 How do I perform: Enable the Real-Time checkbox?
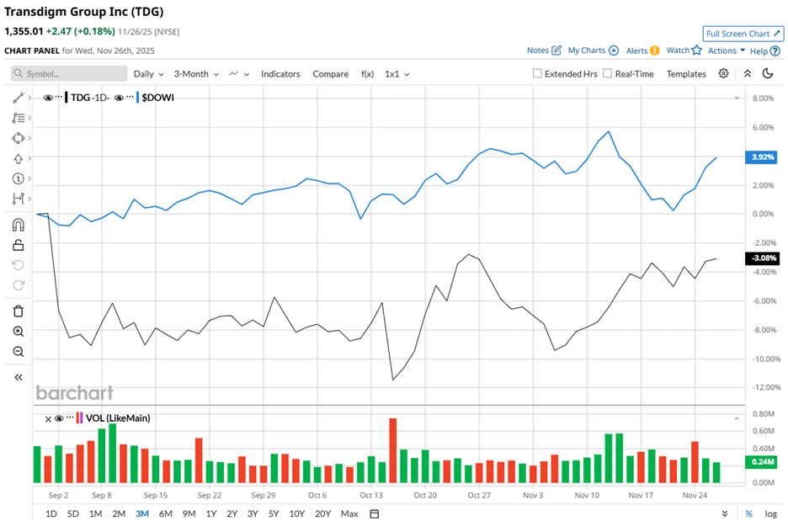[608, 73]
